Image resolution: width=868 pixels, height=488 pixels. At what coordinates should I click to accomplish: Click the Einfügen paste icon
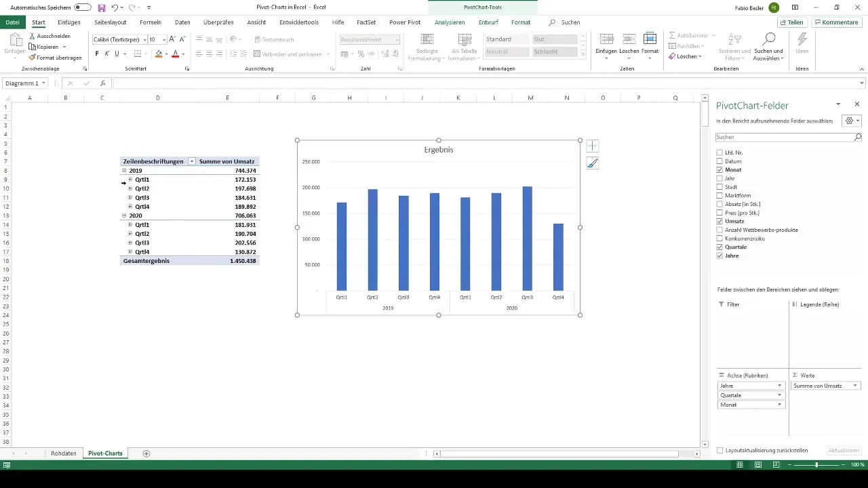tap(15, 41)
